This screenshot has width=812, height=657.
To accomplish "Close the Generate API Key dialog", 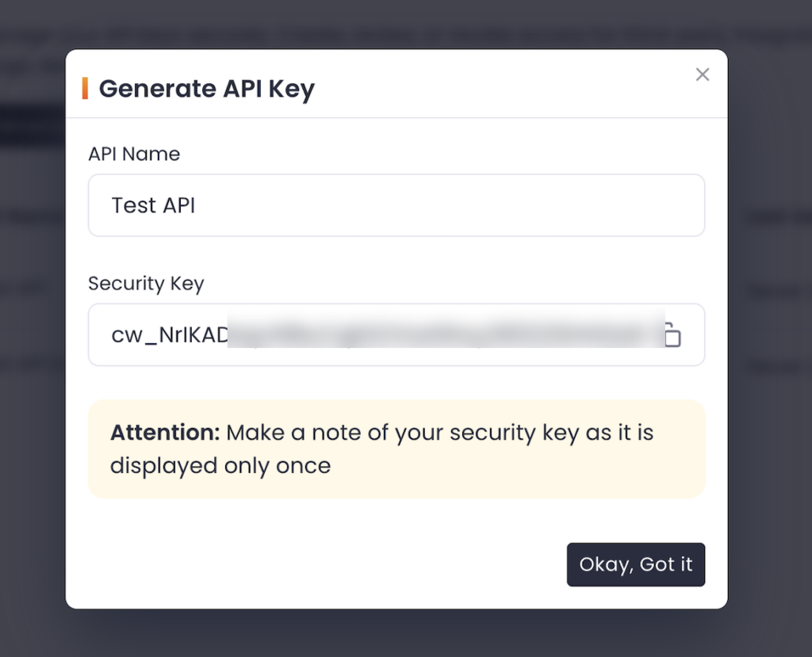I will click(702, 74).
